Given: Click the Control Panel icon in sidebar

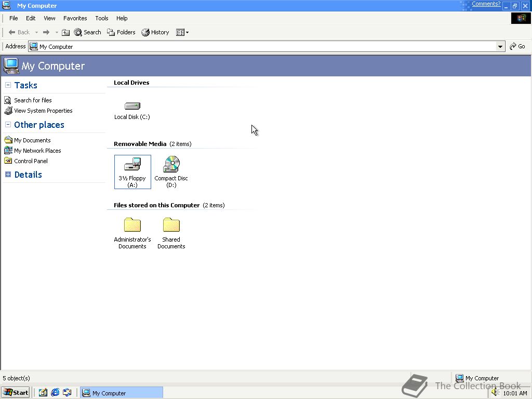Looking at the screenshot, I should tap(8, 161).
